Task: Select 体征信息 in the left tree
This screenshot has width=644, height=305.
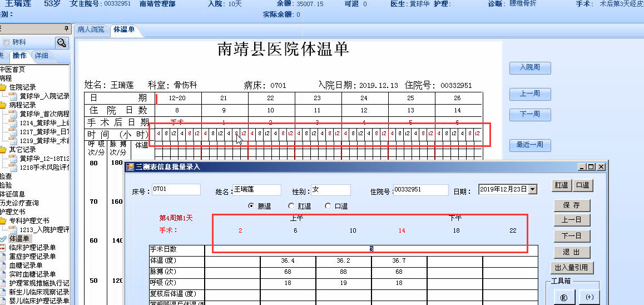Action: click(12, 194)
